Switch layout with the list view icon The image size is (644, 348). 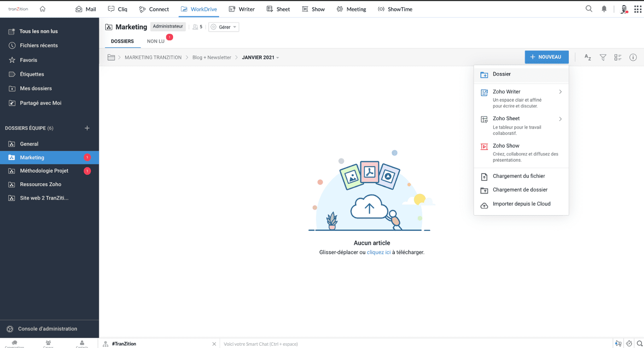coord(618,57)
